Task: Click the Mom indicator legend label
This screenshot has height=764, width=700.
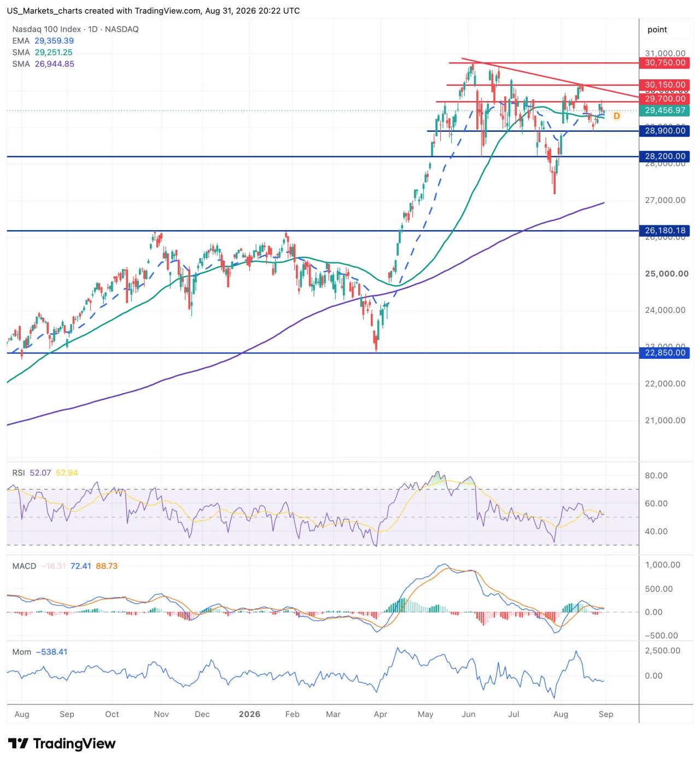Action: pos(22,652)
